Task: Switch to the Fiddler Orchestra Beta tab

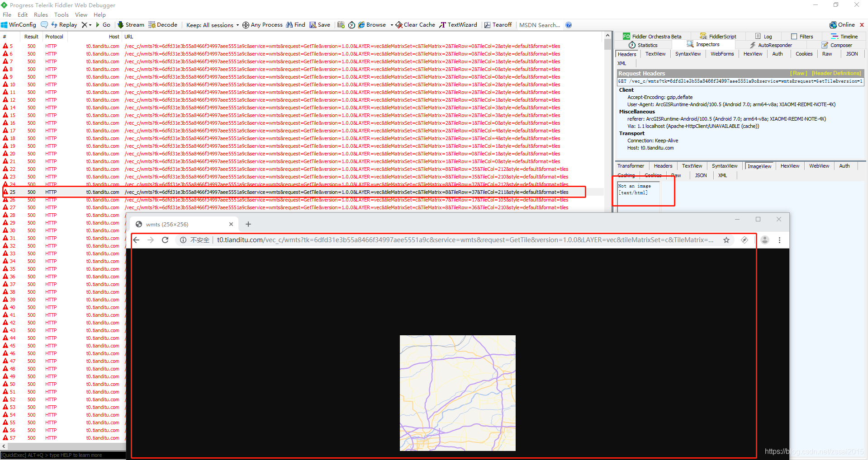Action: pos(652,37)
